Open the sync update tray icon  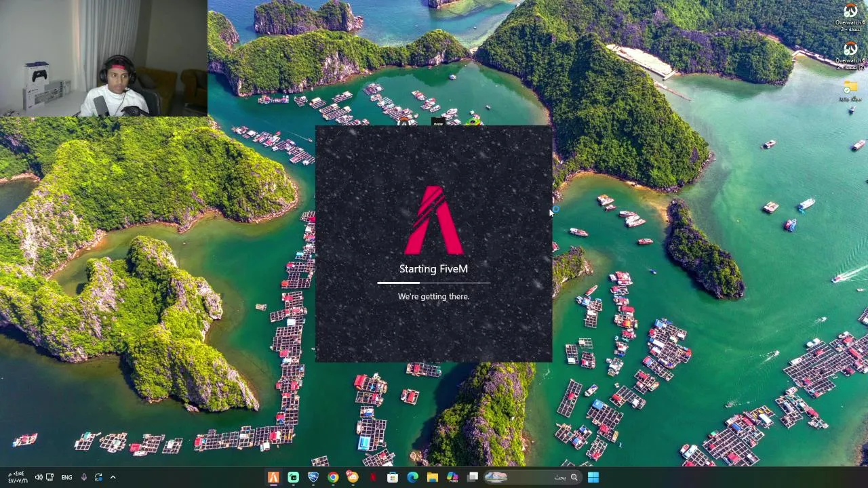99,477
